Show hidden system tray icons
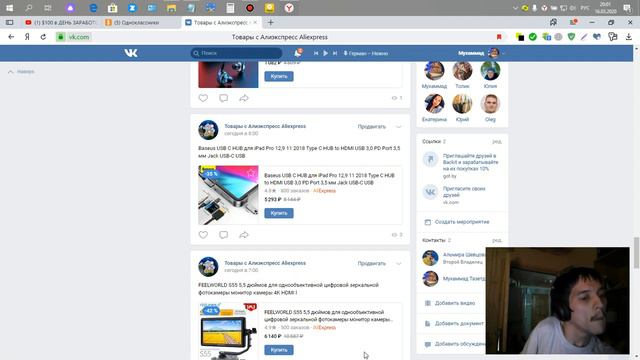 515,8
